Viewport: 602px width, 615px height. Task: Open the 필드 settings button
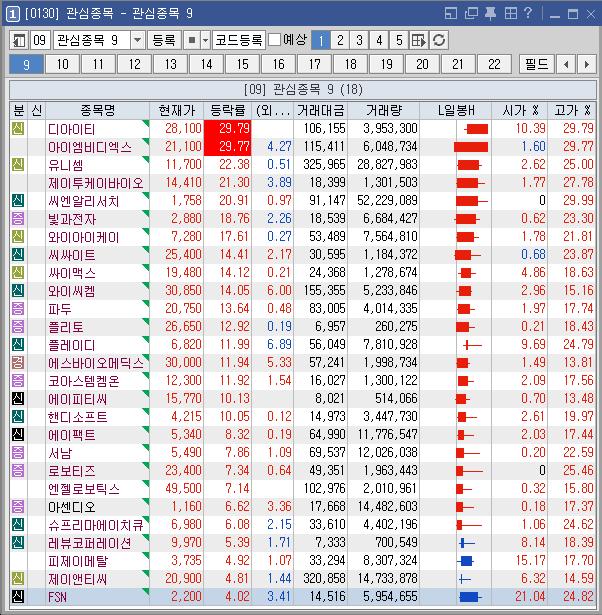point(537,64)
